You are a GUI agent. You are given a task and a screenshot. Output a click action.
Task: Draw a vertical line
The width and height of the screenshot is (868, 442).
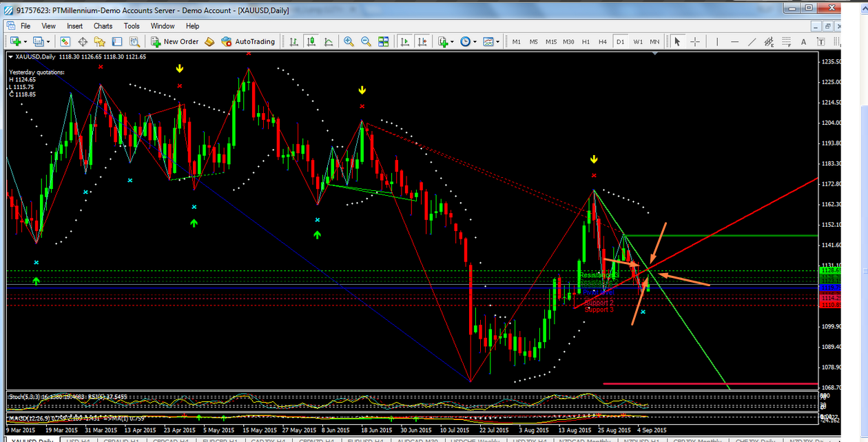tap(718, 41)
